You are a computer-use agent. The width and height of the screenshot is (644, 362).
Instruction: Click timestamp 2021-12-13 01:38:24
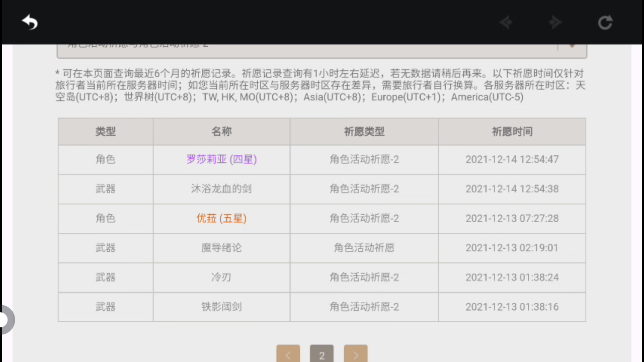[512, 277]
